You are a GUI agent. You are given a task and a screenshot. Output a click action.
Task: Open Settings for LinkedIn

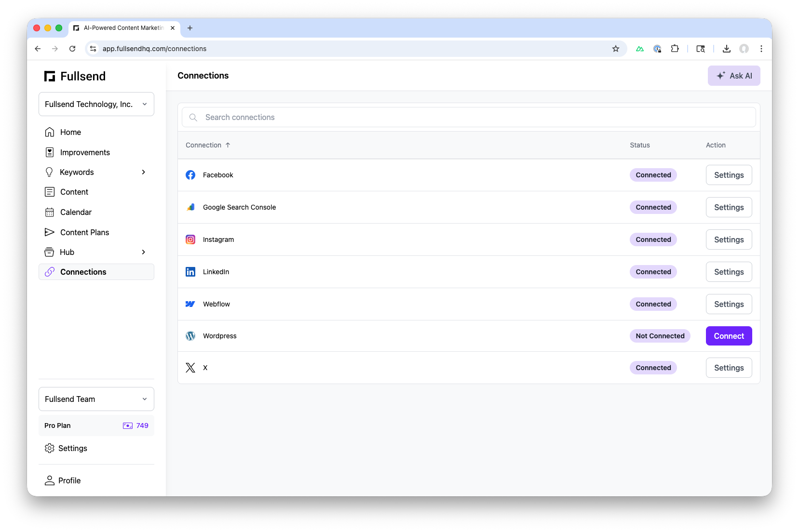pos(729,272)
